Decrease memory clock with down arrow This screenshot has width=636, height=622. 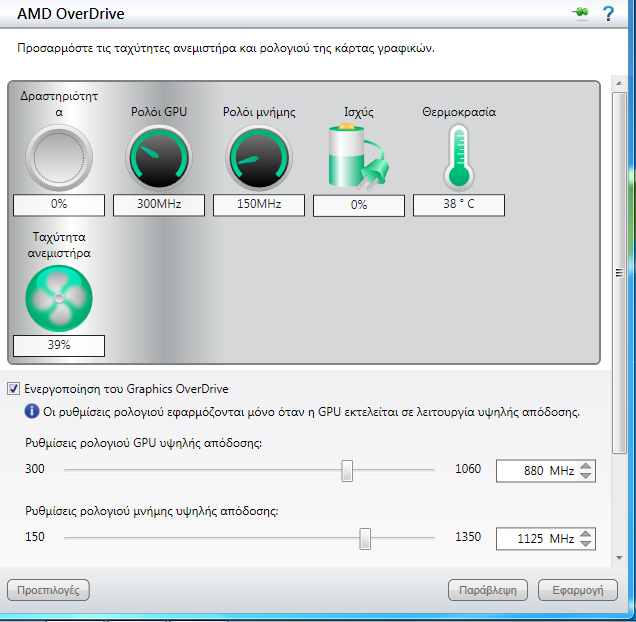click(585, 544)
